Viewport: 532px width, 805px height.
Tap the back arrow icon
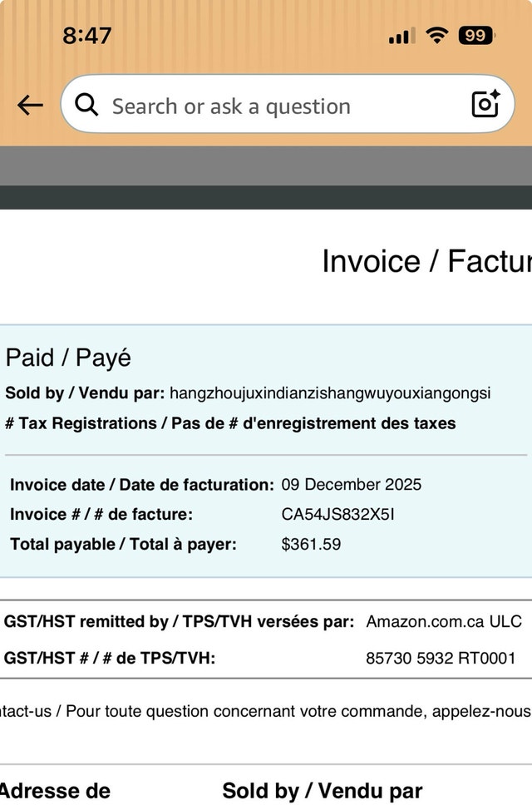pos(30,106)
